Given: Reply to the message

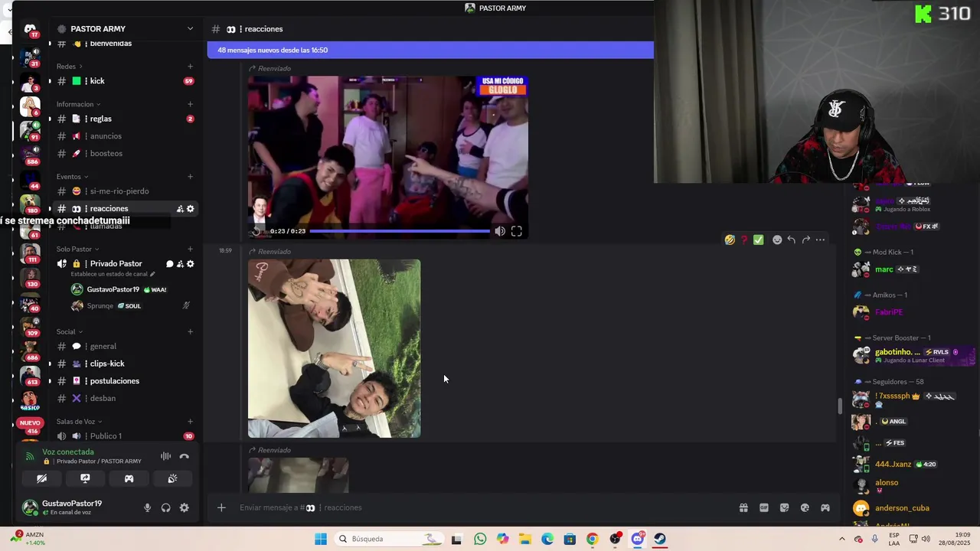Looking at the screenshot, I should (791, 240).
